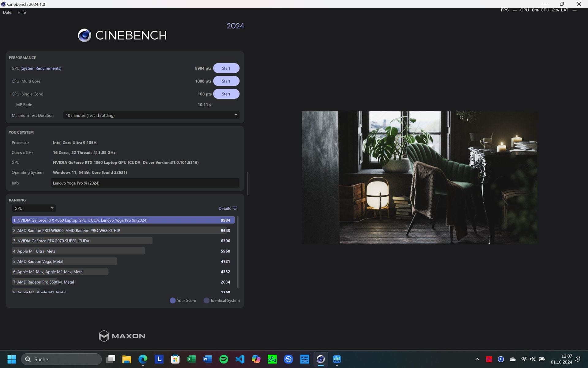588x368 pixels.
Task: Open the blue L app in taskbar
Action: click(x=159, y=359)
